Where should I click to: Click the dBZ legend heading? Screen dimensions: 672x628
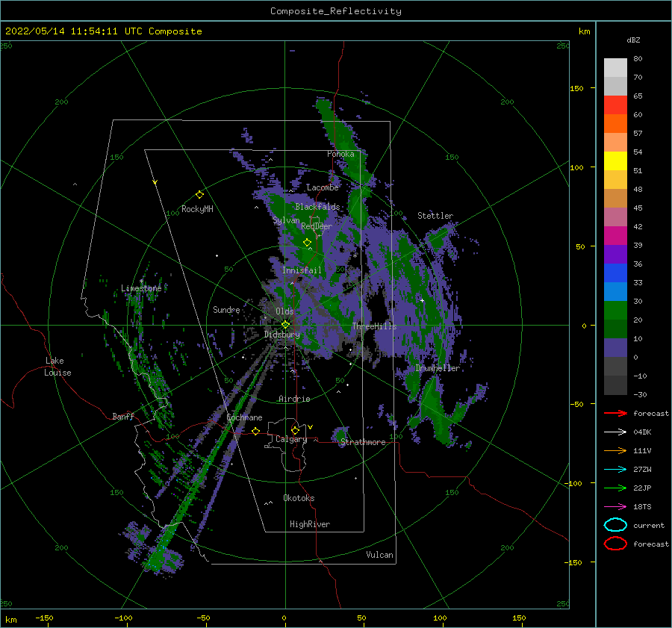633,40
